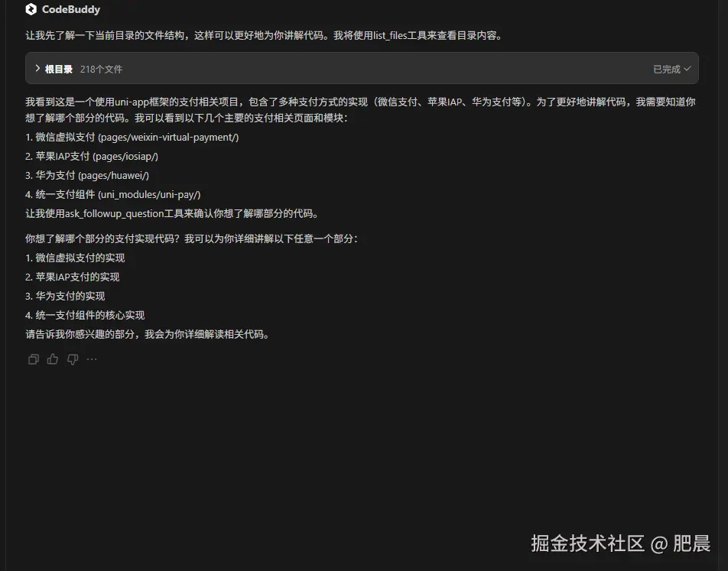Image resolution: width=728 pixels, height=571 pixels.
Task: Open the 已完成 status dropdown
Action: 672,69
